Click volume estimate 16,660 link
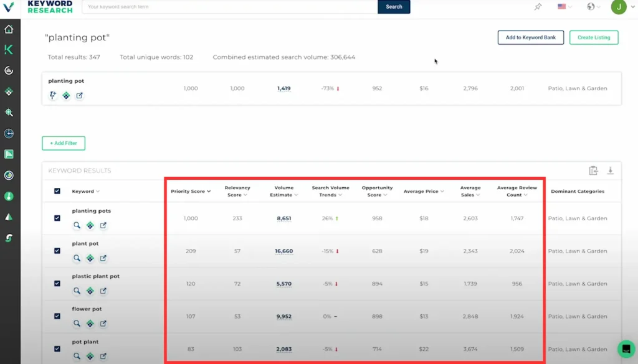The image size is (638, 364). click(284, 251)
